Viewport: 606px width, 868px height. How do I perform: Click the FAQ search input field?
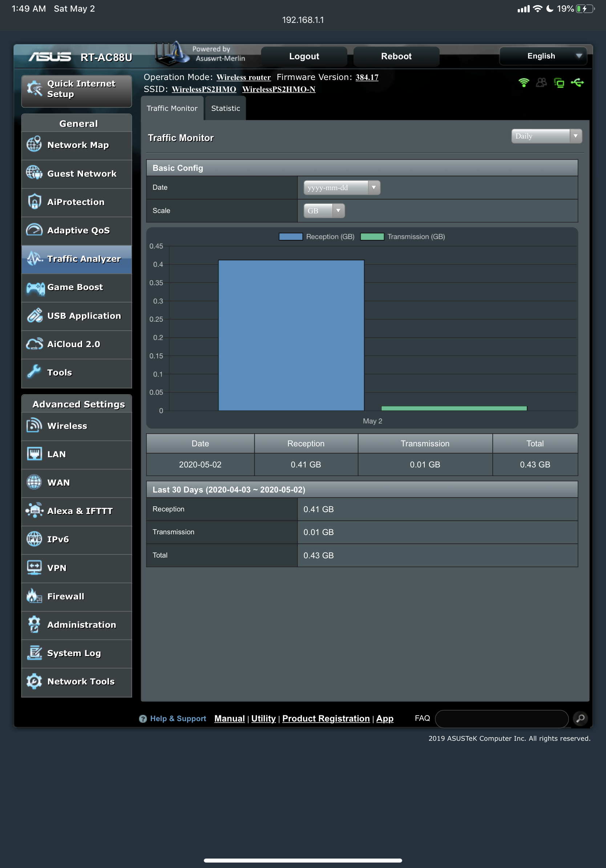501,718
